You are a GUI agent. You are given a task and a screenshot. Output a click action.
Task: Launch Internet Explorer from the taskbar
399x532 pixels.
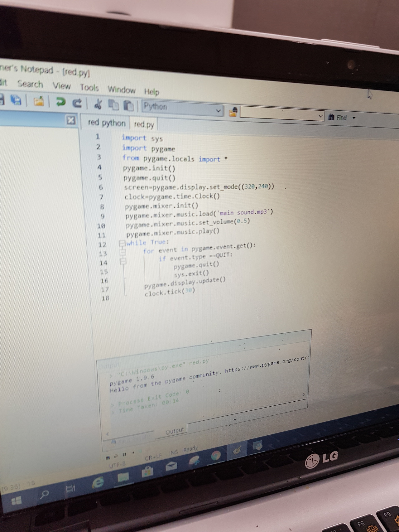[x=98, y=482]
